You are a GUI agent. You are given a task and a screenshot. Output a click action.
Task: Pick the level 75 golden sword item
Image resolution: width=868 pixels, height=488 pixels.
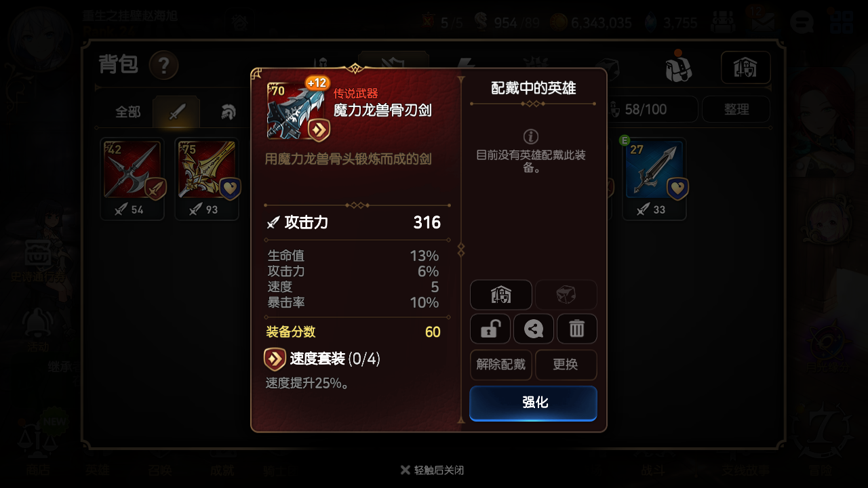point(207,180)
